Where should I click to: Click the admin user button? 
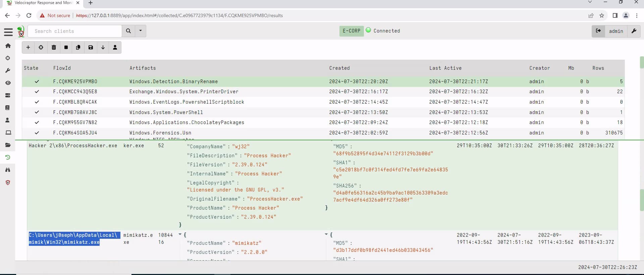click(x=616, y=31)
